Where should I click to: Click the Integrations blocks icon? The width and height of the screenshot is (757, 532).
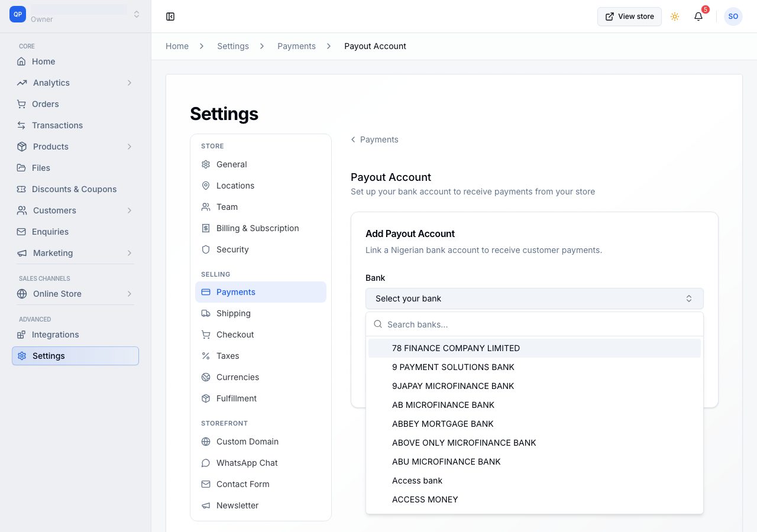(x=21, y=335)
